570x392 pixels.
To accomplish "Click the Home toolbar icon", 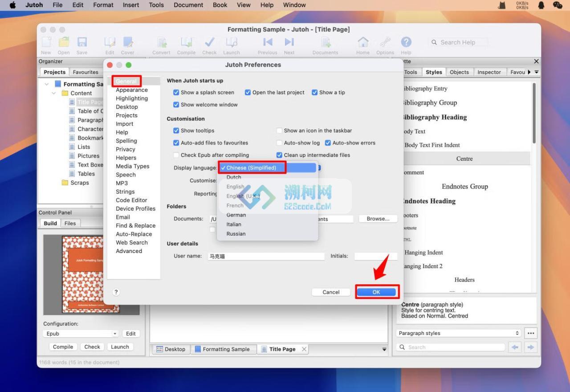I will pyautogui.click(x=363, y=42).
